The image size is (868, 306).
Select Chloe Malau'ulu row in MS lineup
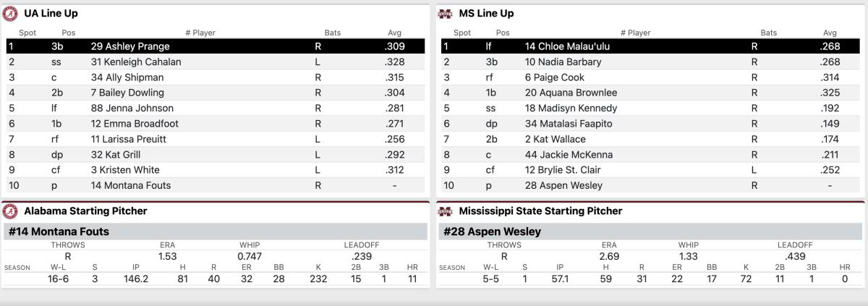coord(650,46)
